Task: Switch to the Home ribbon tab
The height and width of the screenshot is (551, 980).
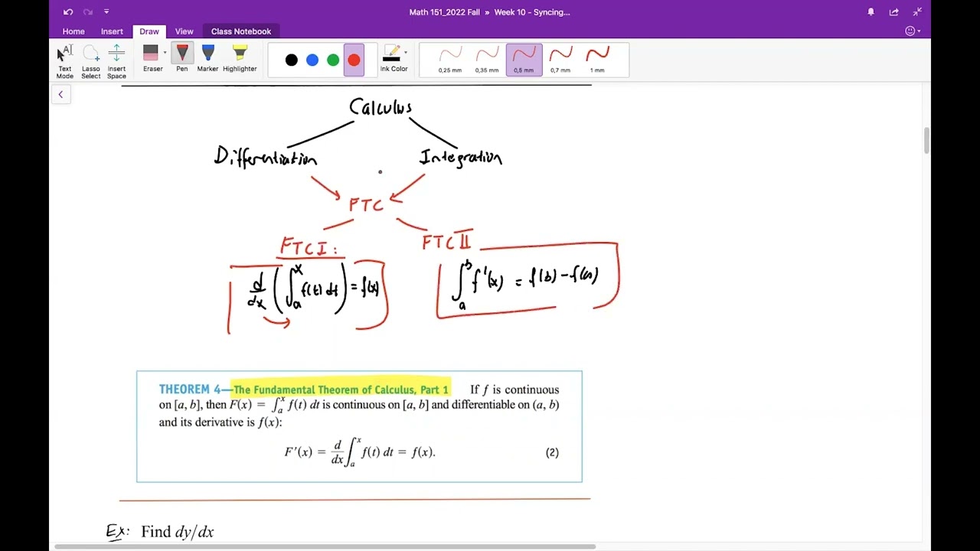Action: click(x=73, y=31)
